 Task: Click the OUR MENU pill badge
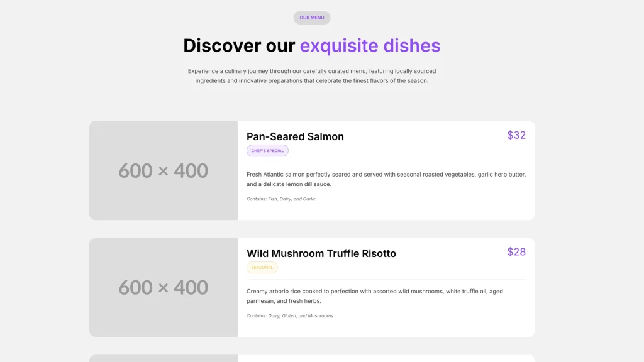pyautogui.click(x=312, y=18)
